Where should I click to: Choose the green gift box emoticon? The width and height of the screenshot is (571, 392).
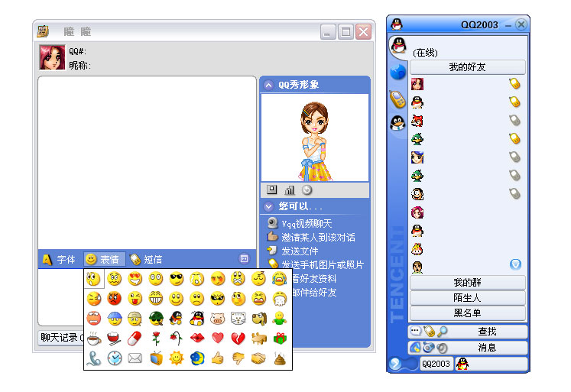pos(280,339)
